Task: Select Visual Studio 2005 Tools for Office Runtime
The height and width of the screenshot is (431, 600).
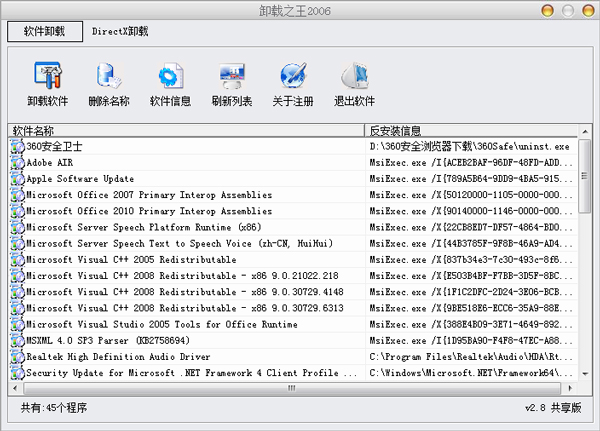Action: pos(161,324)
